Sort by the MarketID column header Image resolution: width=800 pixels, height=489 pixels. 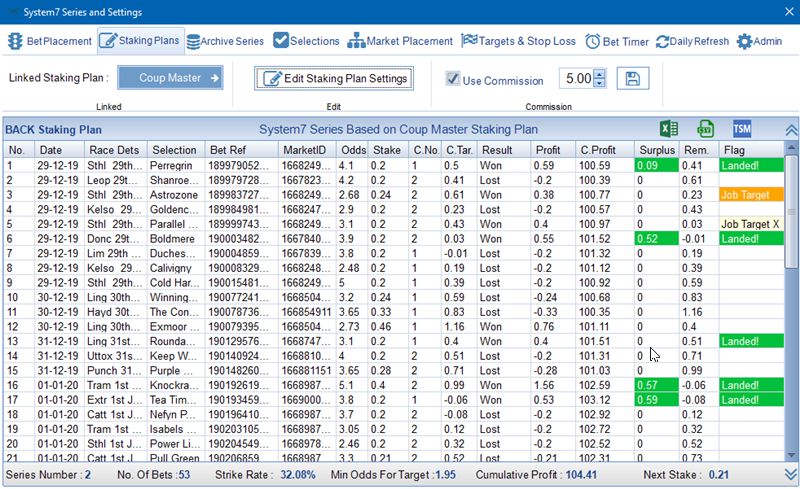(307, 150)
